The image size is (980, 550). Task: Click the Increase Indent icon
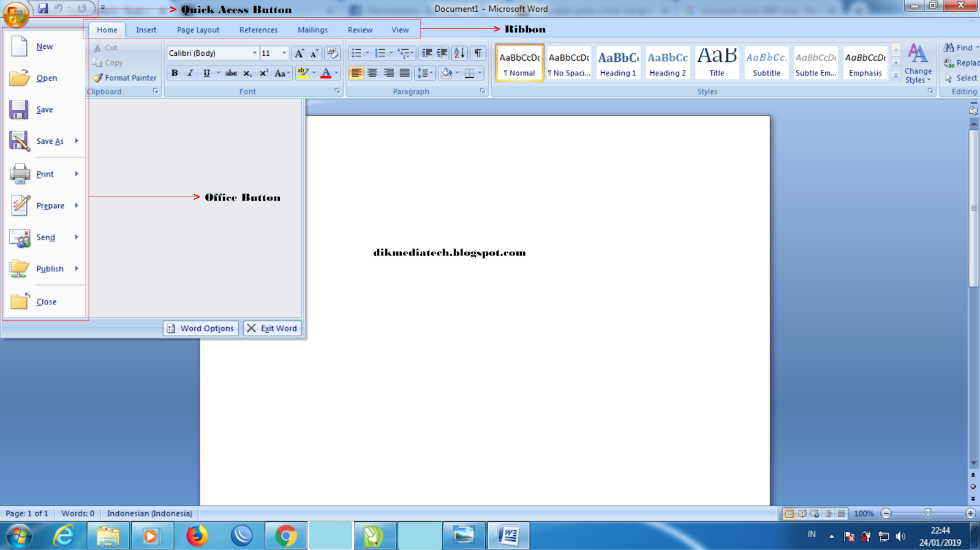[x=442, y=53]
